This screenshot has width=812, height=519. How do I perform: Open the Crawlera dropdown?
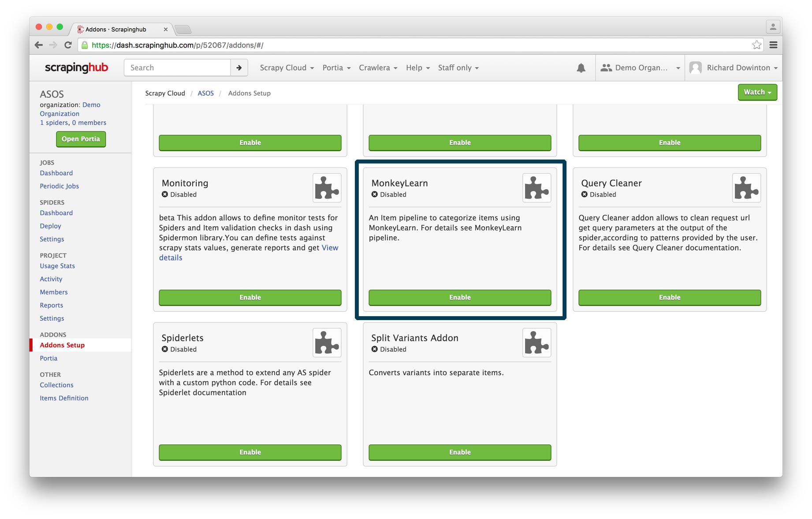click(x=378, y=68)
